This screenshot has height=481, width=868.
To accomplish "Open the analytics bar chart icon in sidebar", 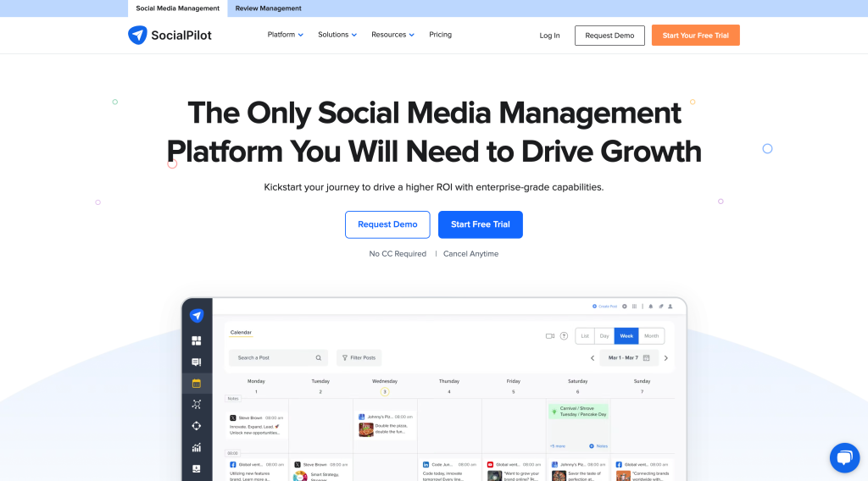I will [197, 447].
